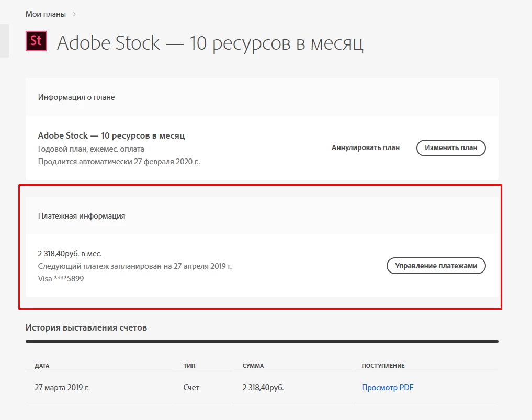The image size is (532, 420).
Task: Click the invoice amount 2 318,40руб. in table
Action: click(266, 388)
